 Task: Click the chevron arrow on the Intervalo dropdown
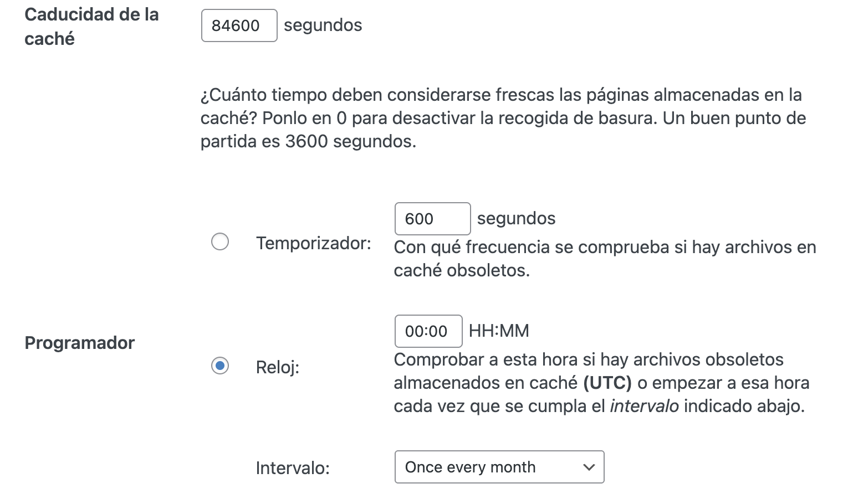pos(589,467)
